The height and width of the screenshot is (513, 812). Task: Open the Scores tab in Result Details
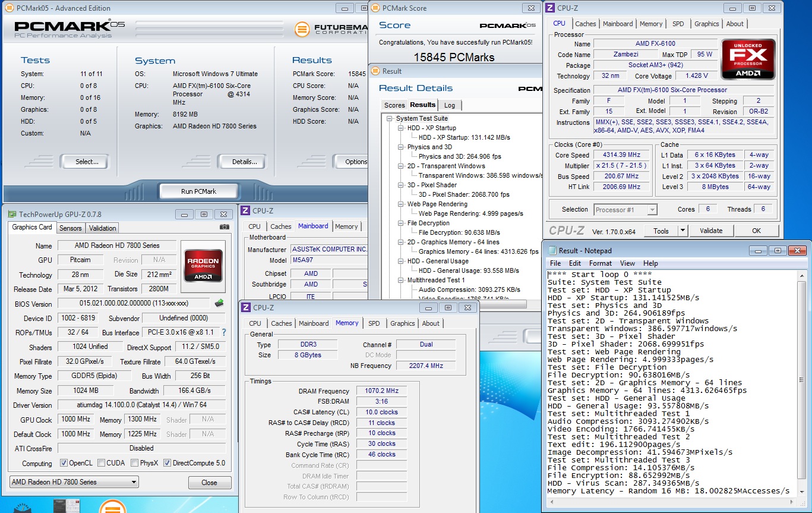394,105
